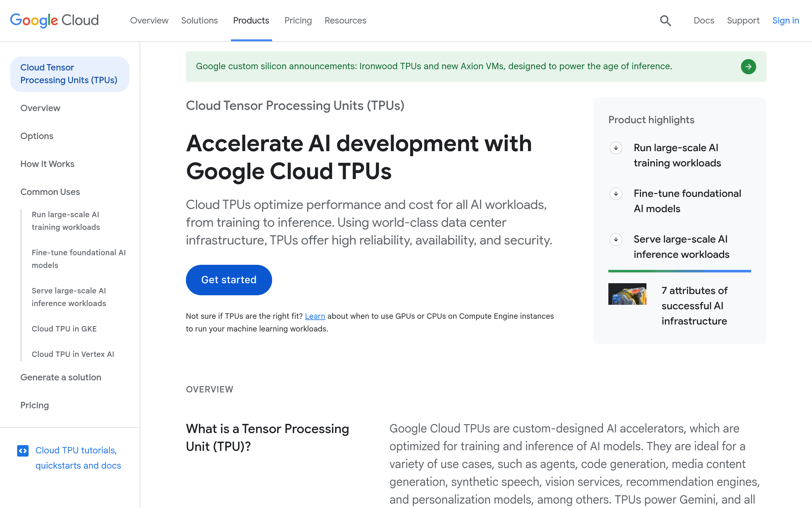This screenshot has width=812, height=508.
Task: Open the search magnifier icon
Action: pos(665,21)
